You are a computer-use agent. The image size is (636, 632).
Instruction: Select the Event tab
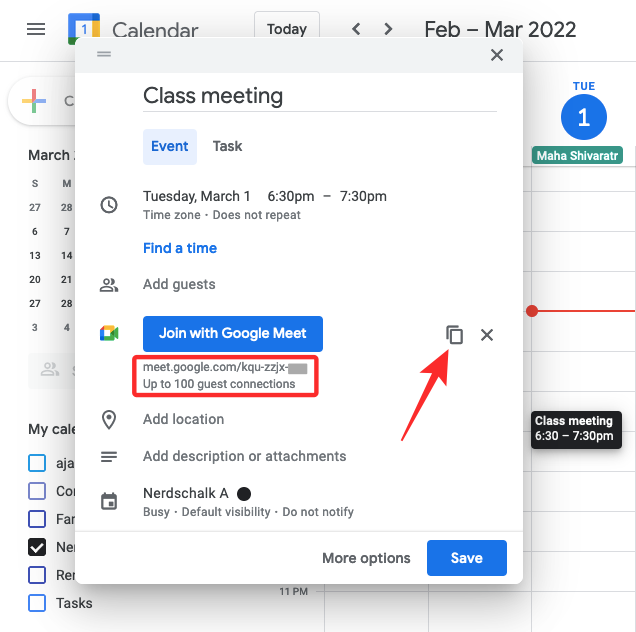coord(169,146)
